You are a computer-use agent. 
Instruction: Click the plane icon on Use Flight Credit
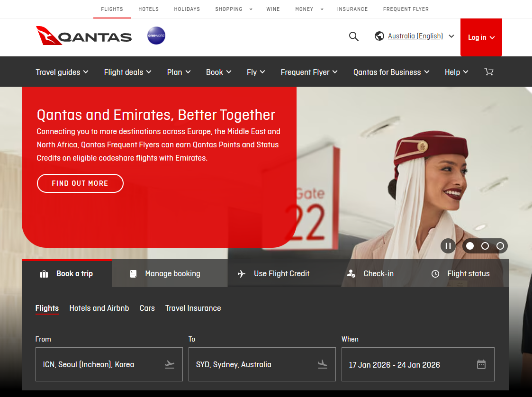coord(241,274)
